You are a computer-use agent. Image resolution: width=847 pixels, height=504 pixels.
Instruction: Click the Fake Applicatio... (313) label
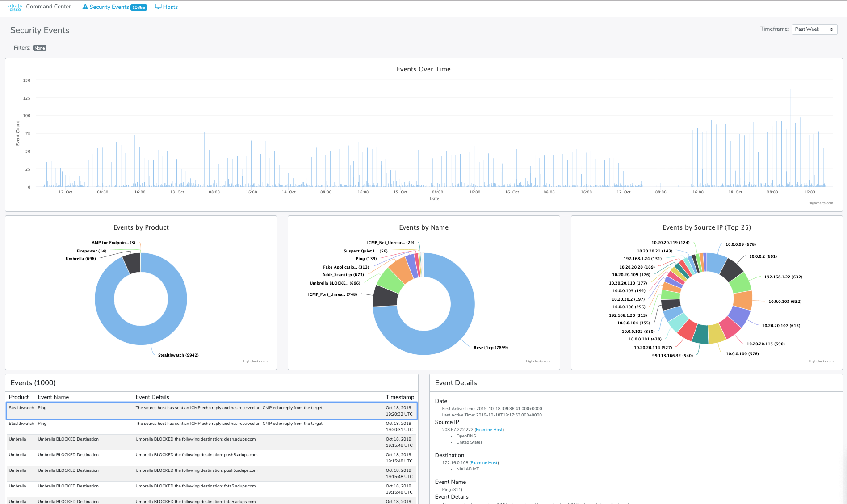(x=346, y=267)
